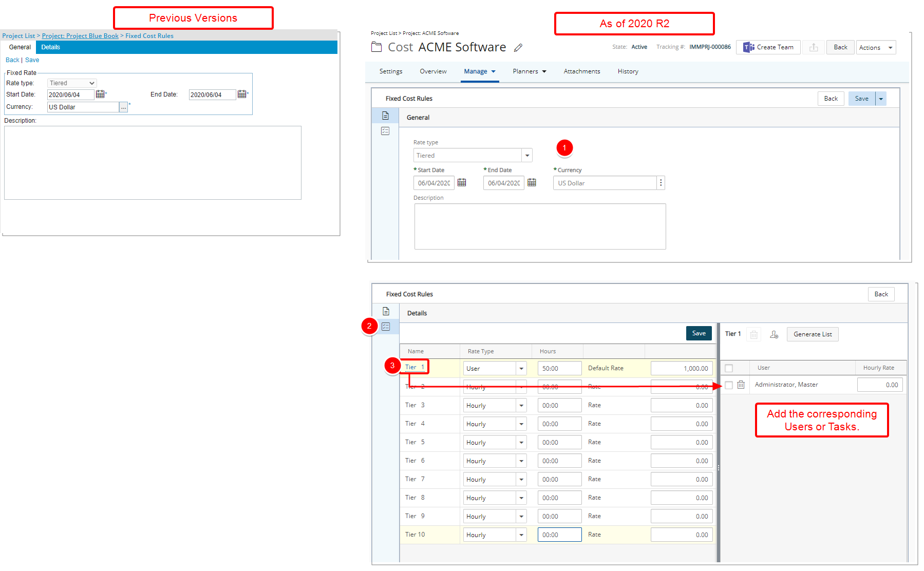Click Save in upper Fixed Cost Rules panel
This screenshot has height=571, width=924.
[x=861, y=99]
